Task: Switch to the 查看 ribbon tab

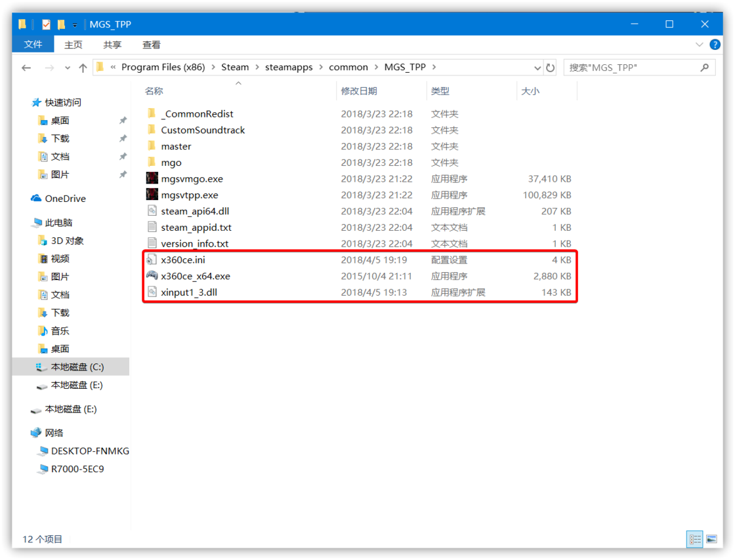Action: click(x=151, y=45)
